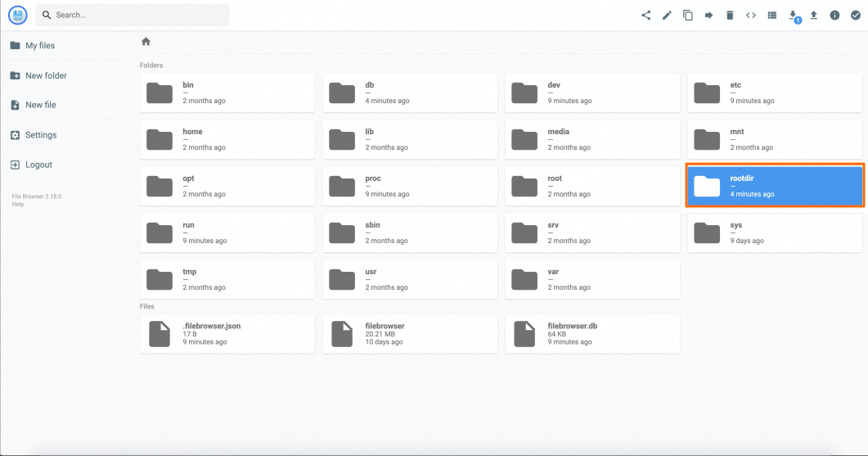The image size is (868, 456).
Task: Click the Upload icon
Action: coord(814,15)
